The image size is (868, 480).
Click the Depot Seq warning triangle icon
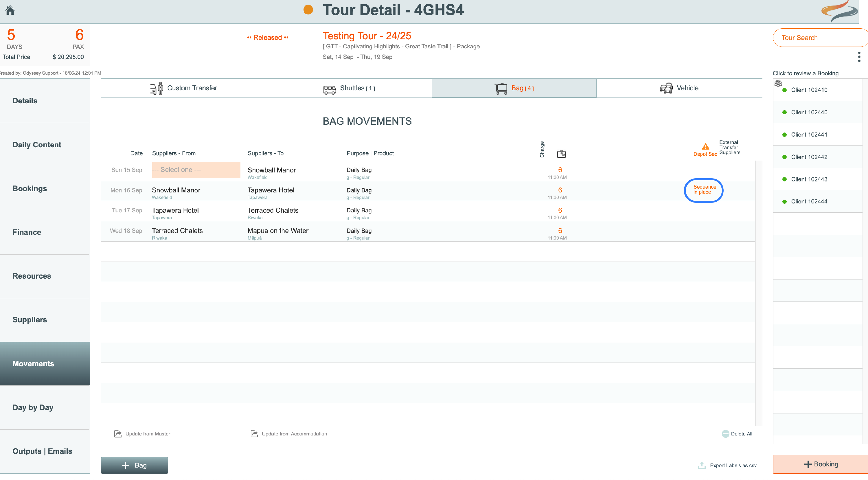(705, 146)
